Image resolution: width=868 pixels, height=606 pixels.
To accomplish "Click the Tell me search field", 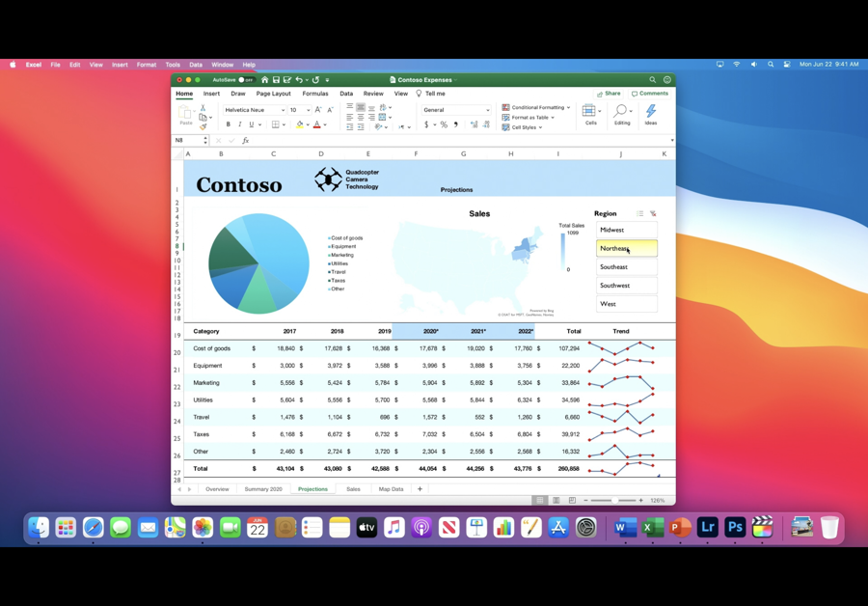I will pyautogui.click(x=431, y=94).
